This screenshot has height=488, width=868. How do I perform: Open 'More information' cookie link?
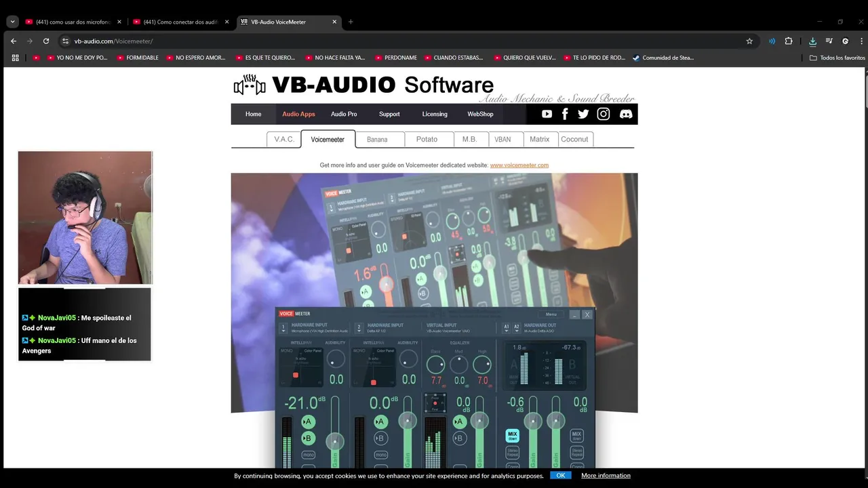(606, 476)
